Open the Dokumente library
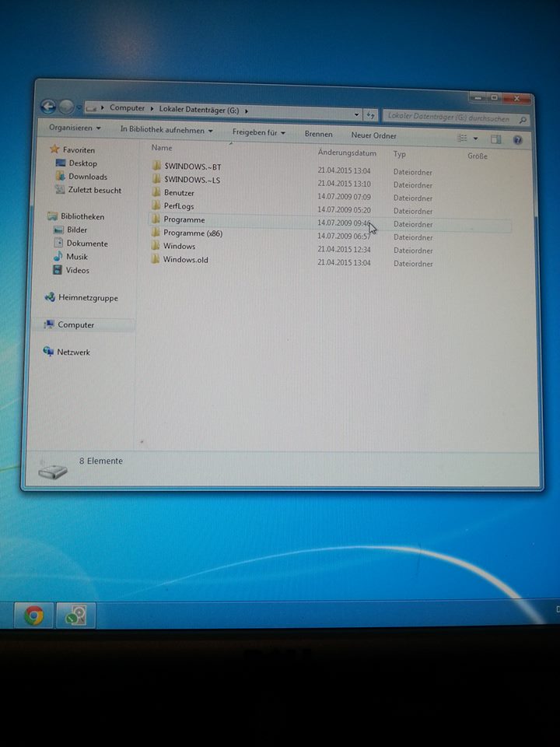The image size is (560, 747). [x=87, y=244]
